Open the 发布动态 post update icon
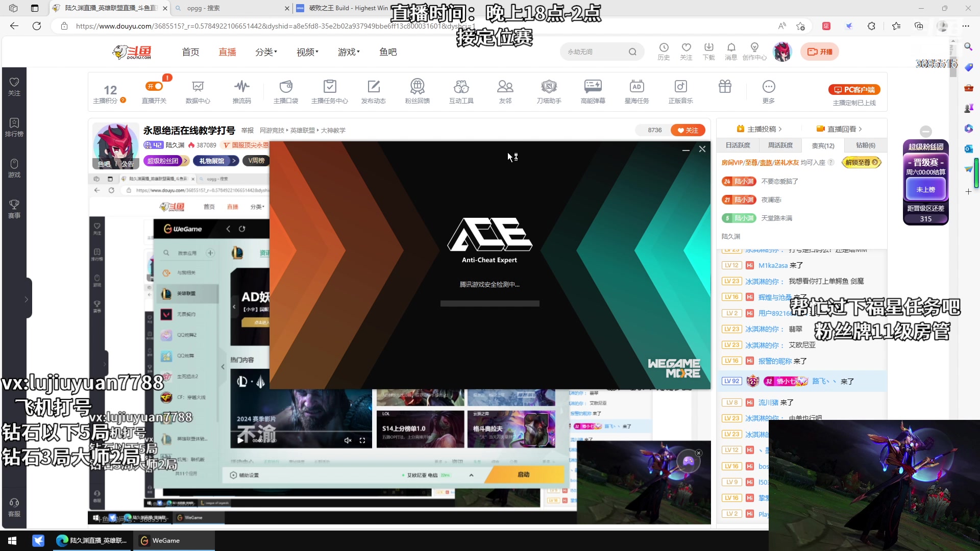 pos(374,91)
